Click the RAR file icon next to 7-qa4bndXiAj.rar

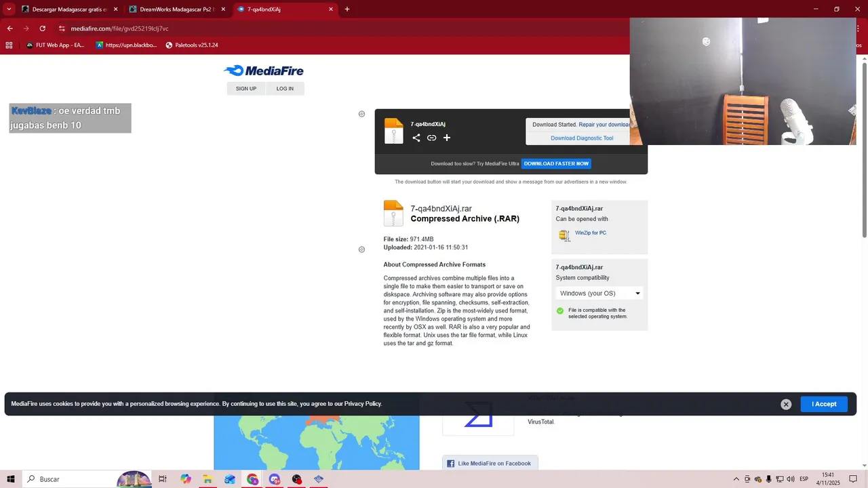(x=393, y=213)
